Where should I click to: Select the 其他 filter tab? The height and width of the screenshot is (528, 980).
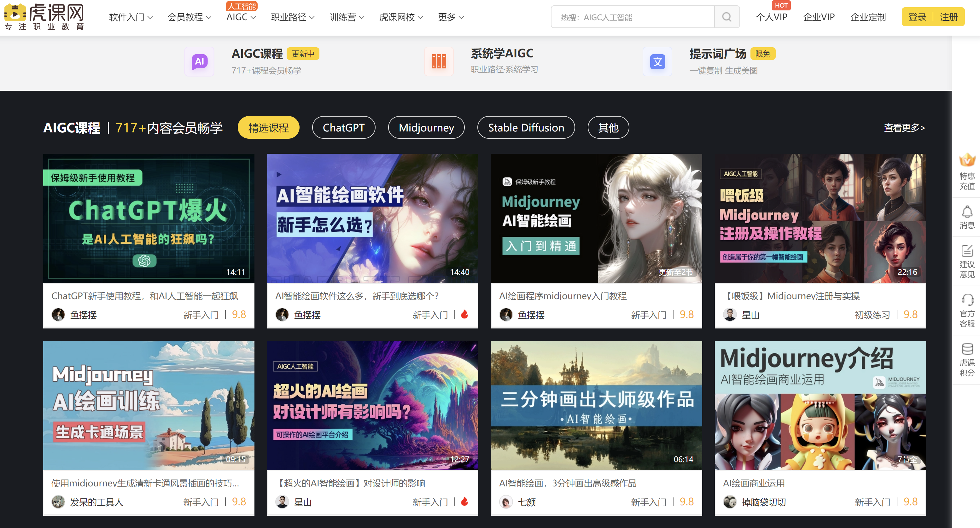[608, 127]
